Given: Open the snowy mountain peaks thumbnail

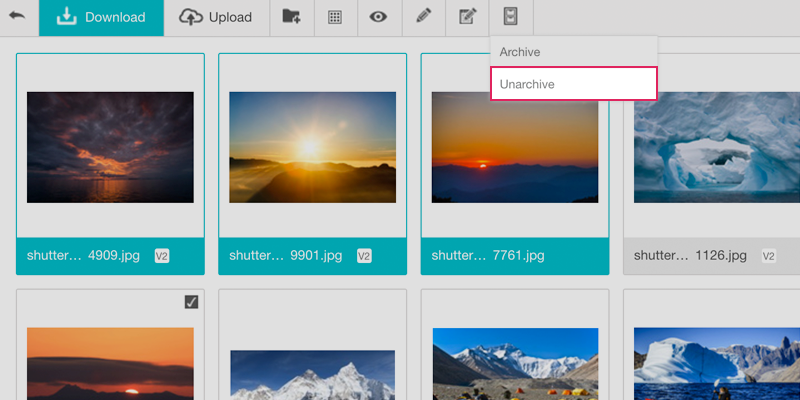Looking at the screenshot, I should click(x=312, y=375).
